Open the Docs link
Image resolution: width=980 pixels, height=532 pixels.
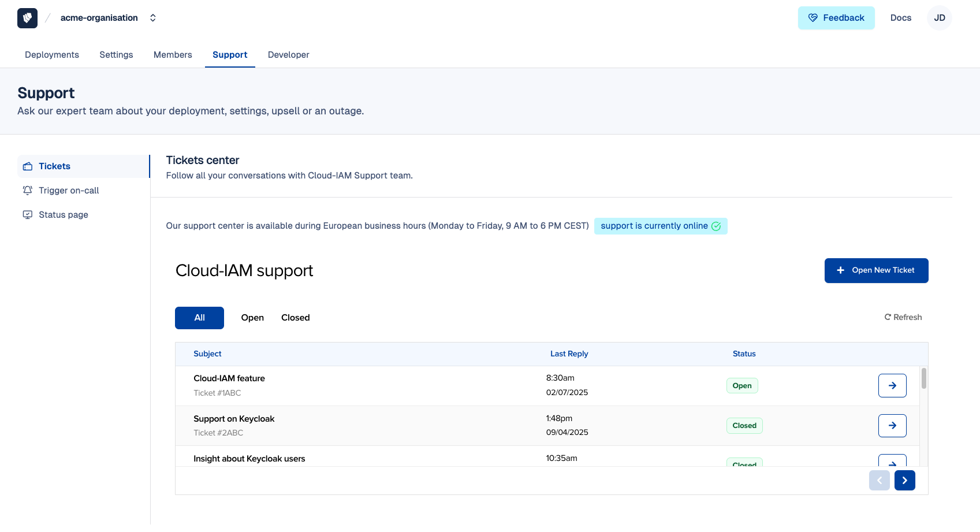coord(901,18)
